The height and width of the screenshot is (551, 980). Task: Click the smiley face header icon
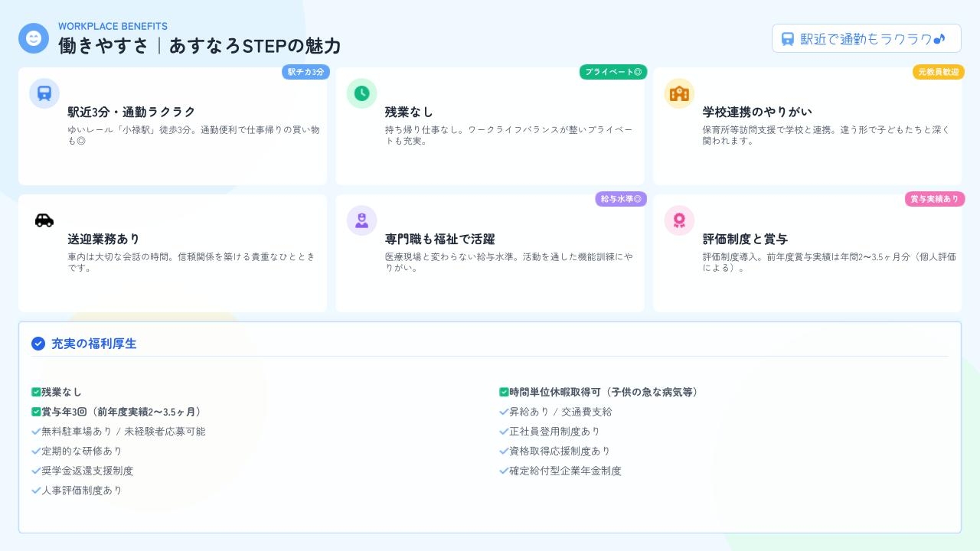click(34, 38)
